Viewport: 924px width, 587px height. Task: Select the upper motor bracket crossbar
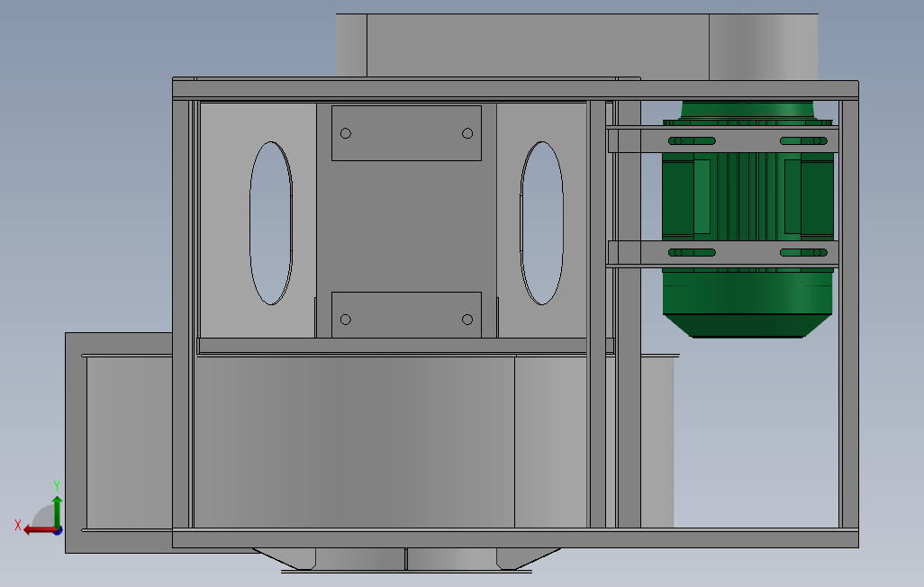tap(722, 140)
